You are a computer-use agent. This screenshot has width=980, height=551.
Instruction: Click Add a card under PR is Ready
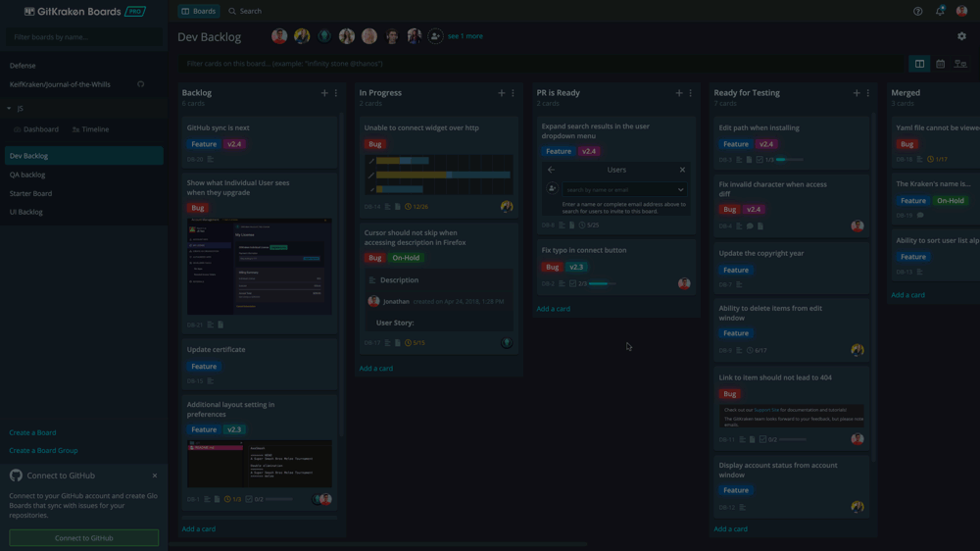click(x=553, y=309)
